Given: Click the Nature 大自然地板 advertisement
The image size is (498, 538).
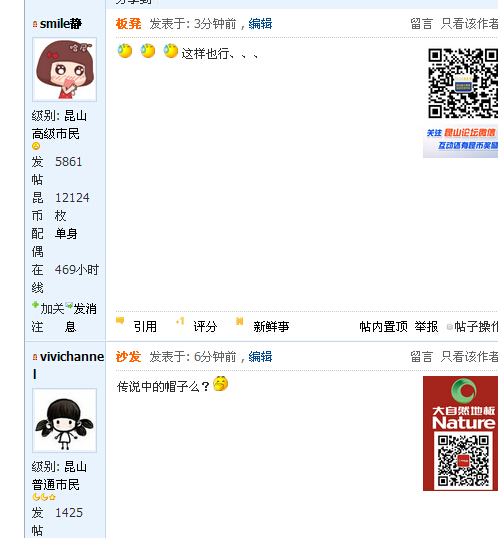Looking at the screenshot, I should tap(461, 433).
